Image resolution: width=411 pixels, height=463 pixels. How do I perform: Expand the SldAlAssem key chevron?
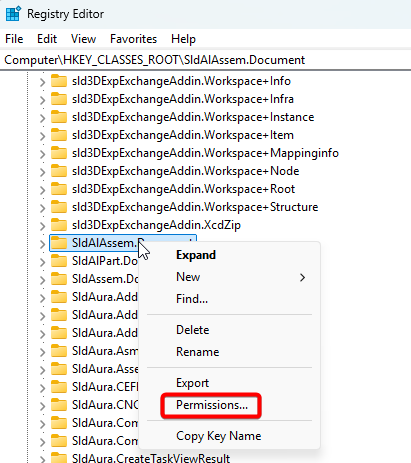(42, 244)
